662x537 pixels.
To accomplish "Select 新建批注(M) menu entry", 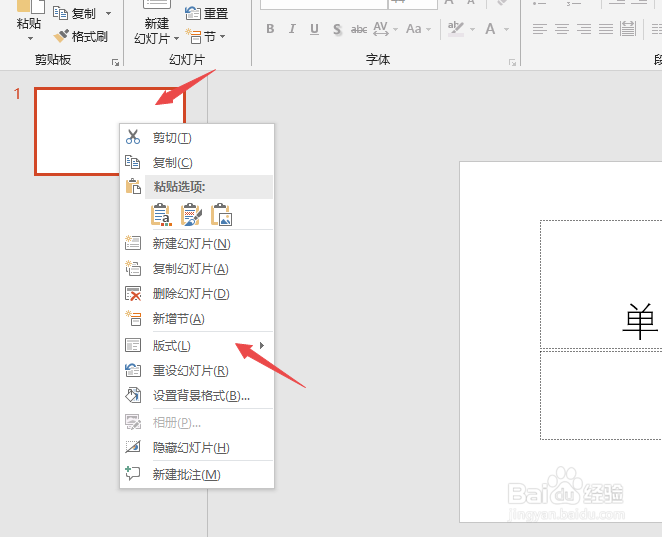I will 197,475.
